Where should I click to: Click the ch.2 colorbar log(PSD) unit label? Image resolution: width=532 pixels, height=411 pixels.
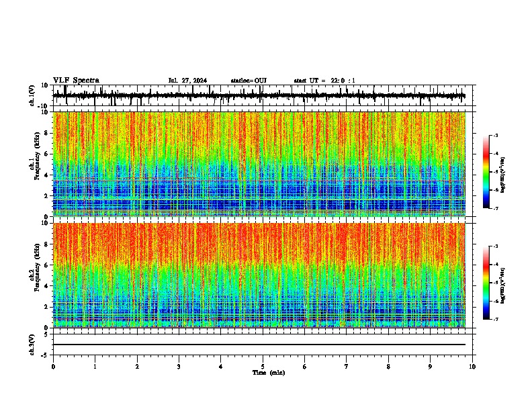[x=503, y=285]
